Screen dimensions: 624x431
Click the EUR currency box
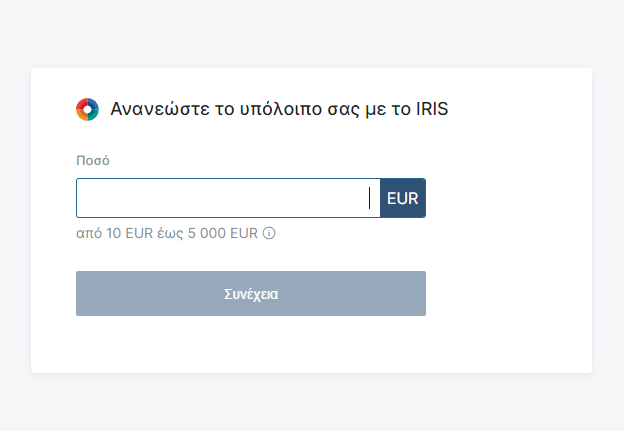(x=403, y=198)
